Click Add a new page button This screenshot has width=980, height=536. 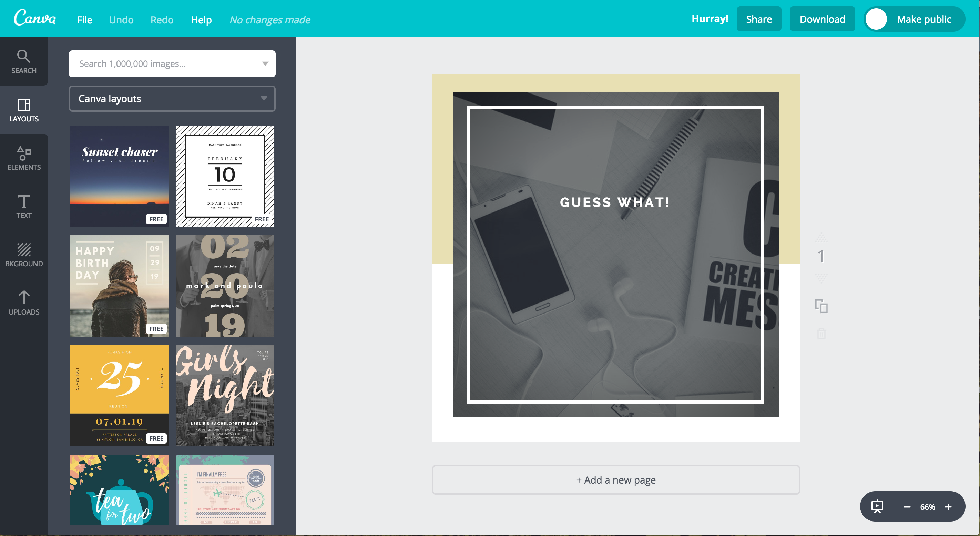point(616,480)
